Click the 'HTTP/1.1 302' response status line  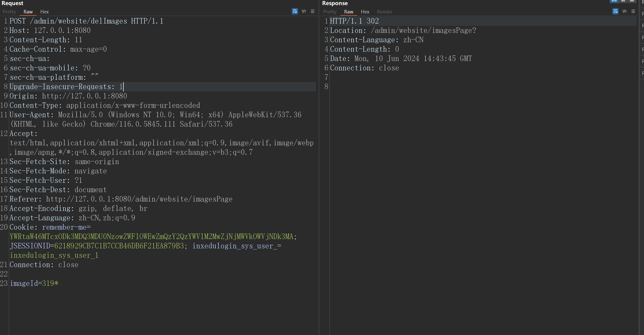pos(355,21)
